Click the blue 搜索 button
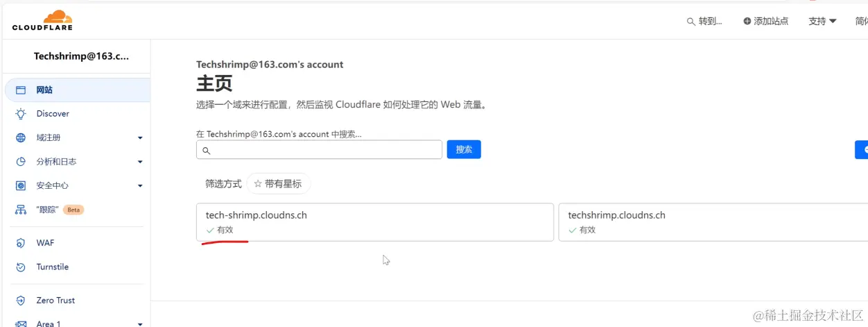The height and width of the screenshot is (327, 868). 464,149
